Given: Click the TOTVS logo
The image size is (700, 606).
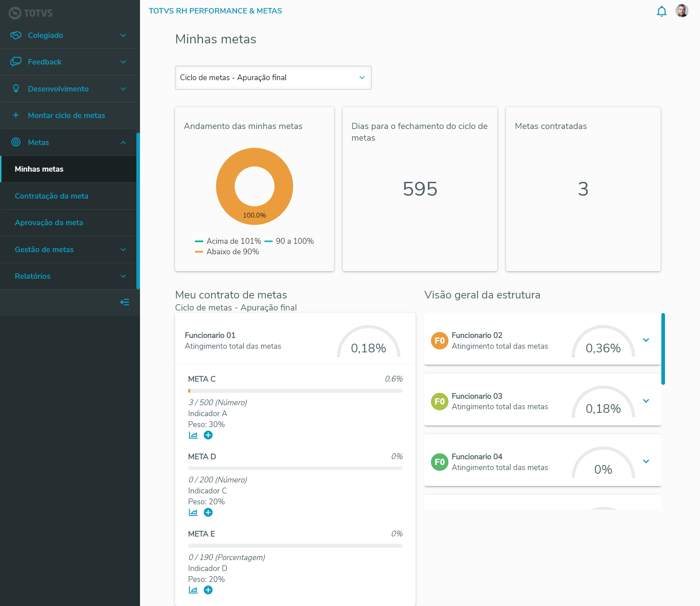Looking at the screenshot, I should tap(31, 13).
